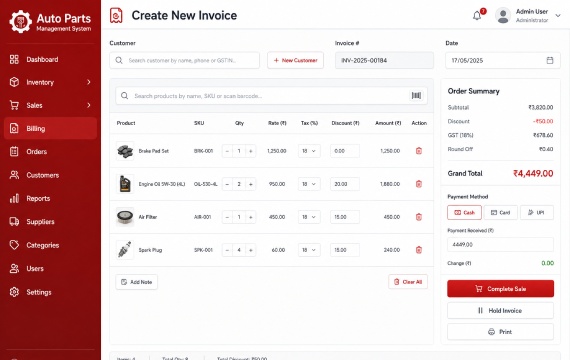Click the Auto Parts gear logo
The width and height of the screenshot is (570, 360).
pyautogui.click(x=20, y=21)
